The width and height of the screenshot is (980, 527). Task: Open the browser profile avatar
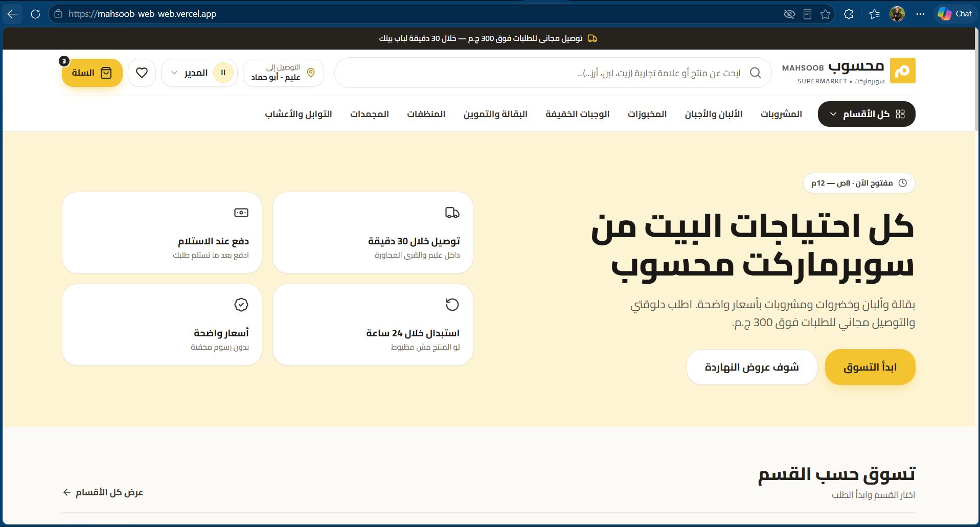point(897,14)
